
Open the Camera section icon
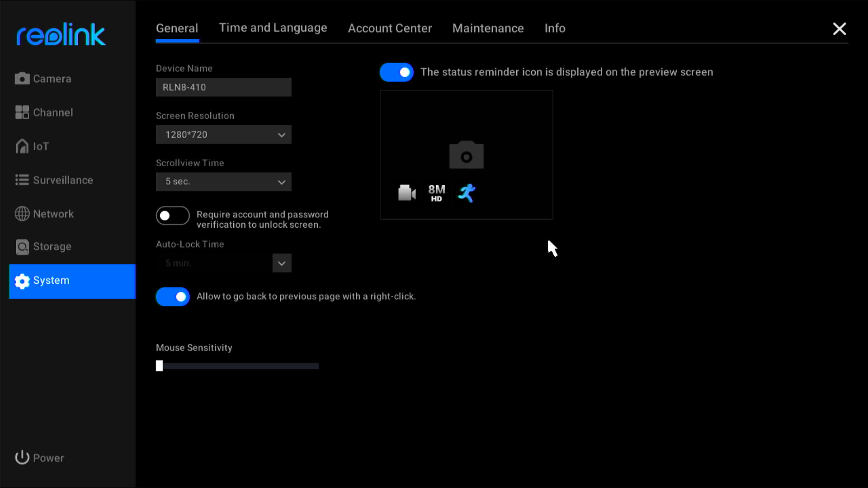pos(22,79)
